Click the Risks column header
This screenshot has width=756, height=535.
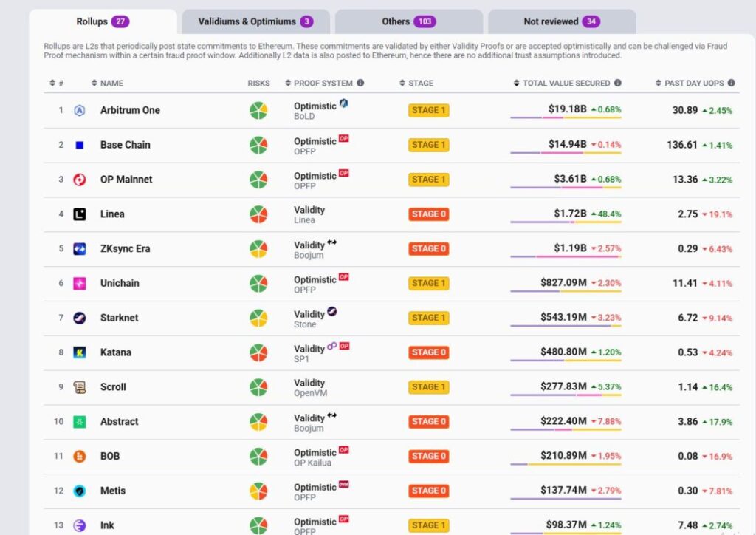[258, 83]
